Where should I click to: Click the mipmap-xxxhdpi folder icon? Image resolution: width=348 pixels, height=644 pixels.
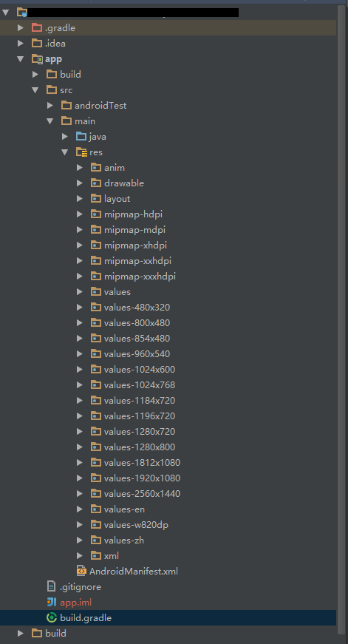click(96, 276)
